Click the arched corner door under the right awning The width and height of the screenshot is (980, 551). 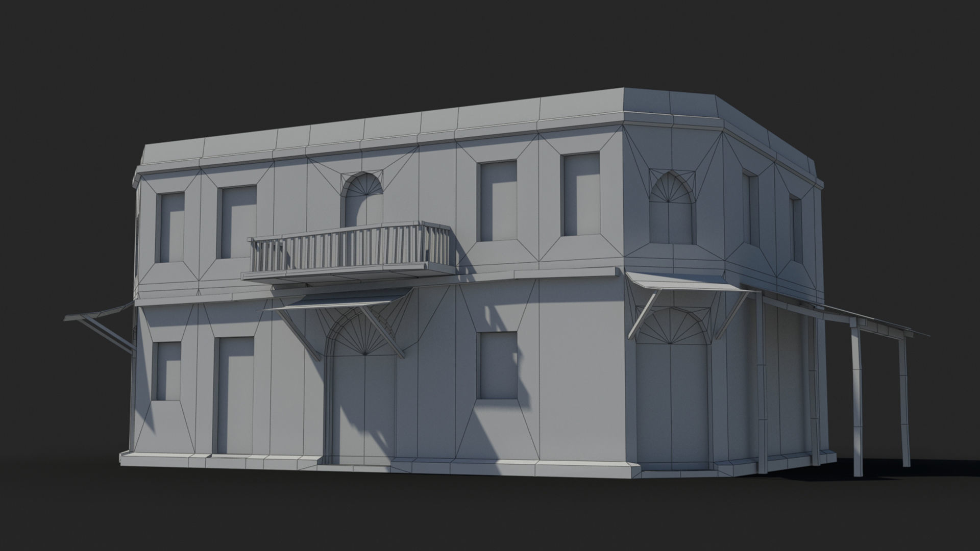click(x=672, y=388)
